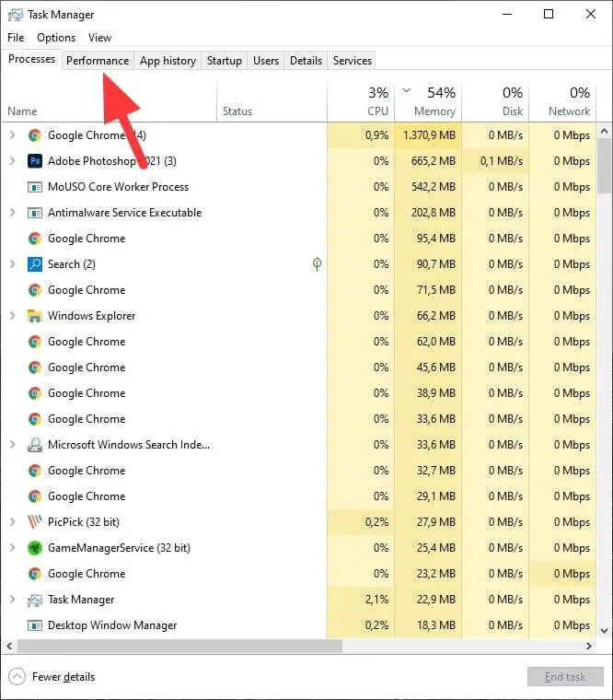Go to the Services tab
The height and width of the screenshot is (700, 613).
(352, 61)
